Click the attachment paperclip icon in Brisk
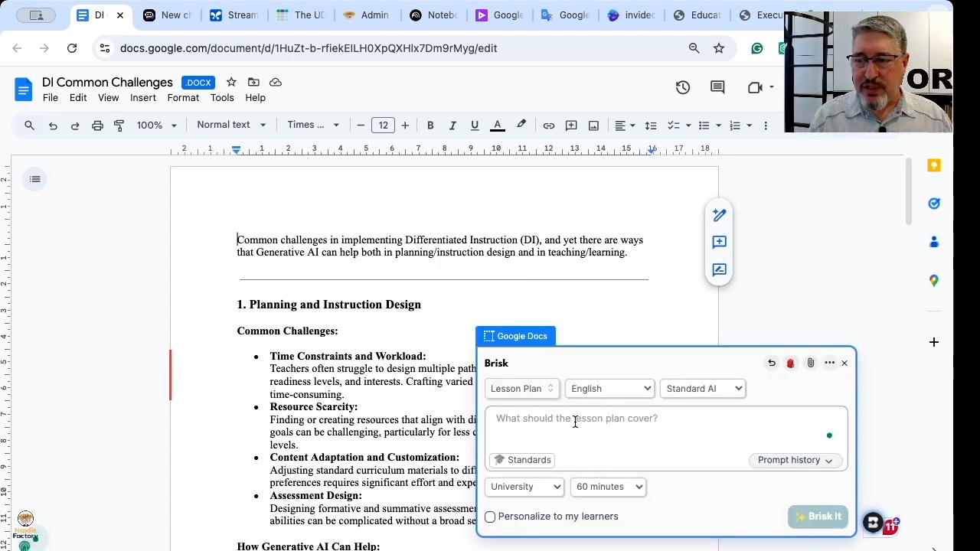Image resolution: width=980 pixels, height=551 pixels. coord(810,363)
